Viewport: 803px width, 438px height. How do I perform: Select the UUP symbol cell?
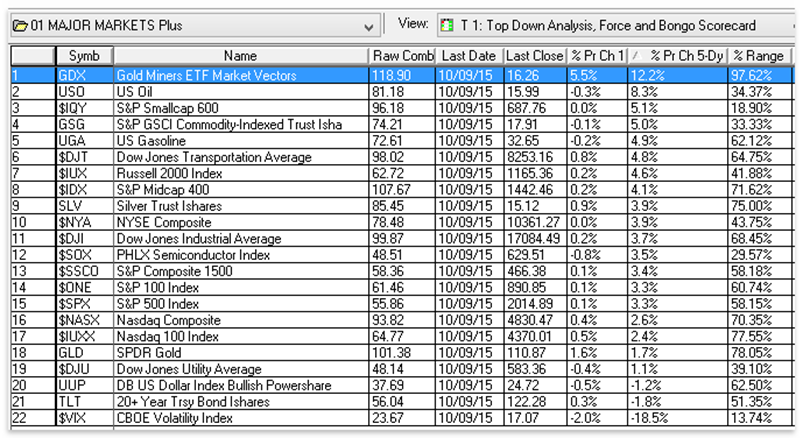(x=84, y=385)
